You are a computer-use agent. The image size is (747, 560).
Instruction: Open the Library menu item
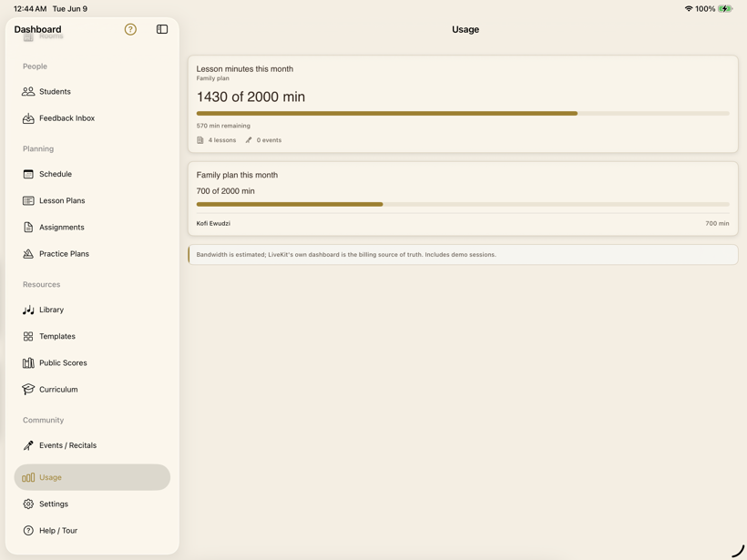pyautogui.click(x=92, y=310)
